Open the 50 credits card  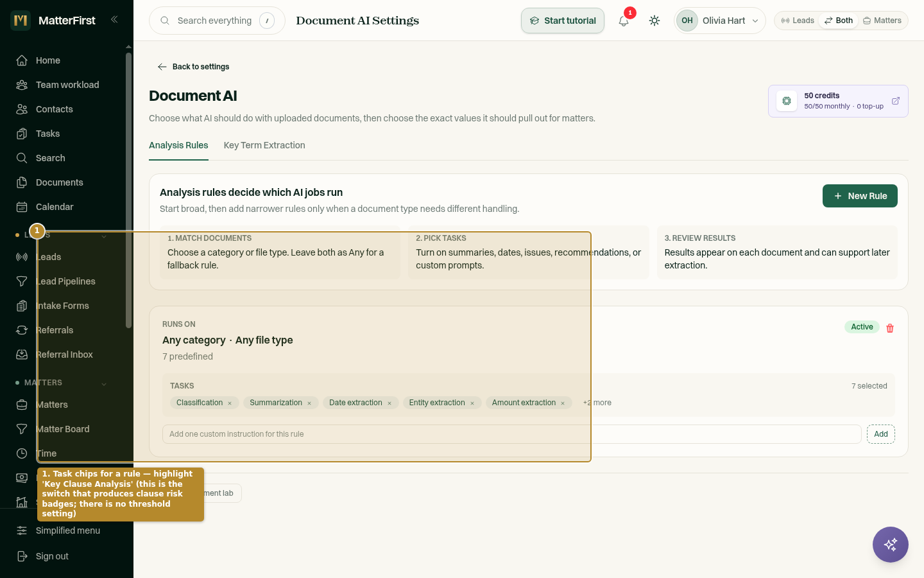(x=838, y=101)
